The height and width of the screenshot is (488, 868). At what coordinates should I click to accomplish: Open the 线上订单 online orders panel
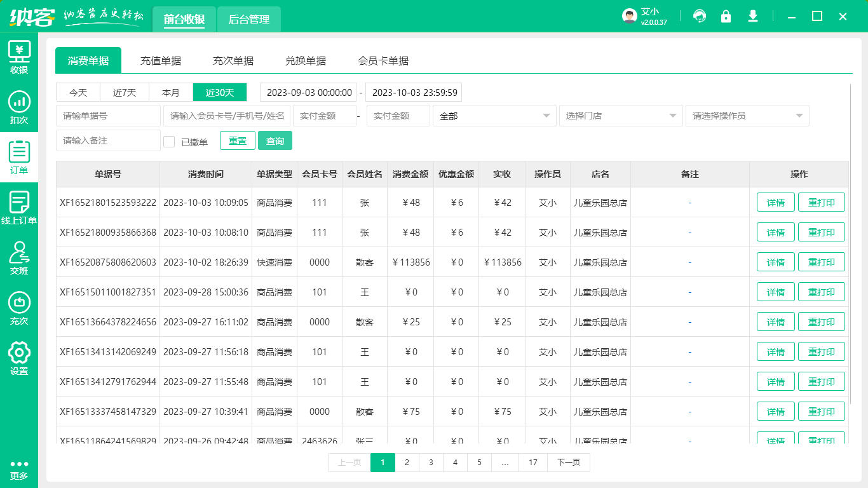(19, 207)
